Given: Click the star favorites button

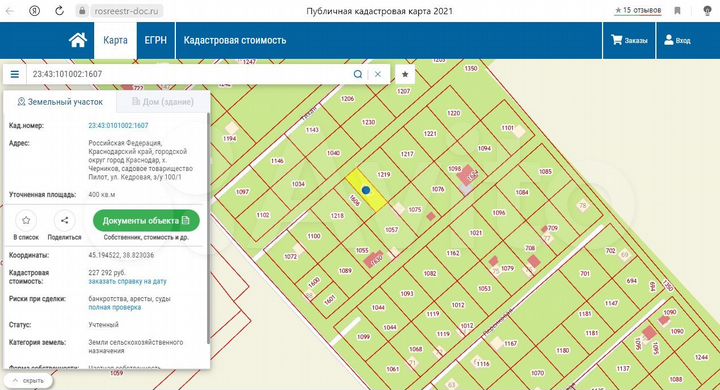Looking at the screenshot, I should coord(405,74).
